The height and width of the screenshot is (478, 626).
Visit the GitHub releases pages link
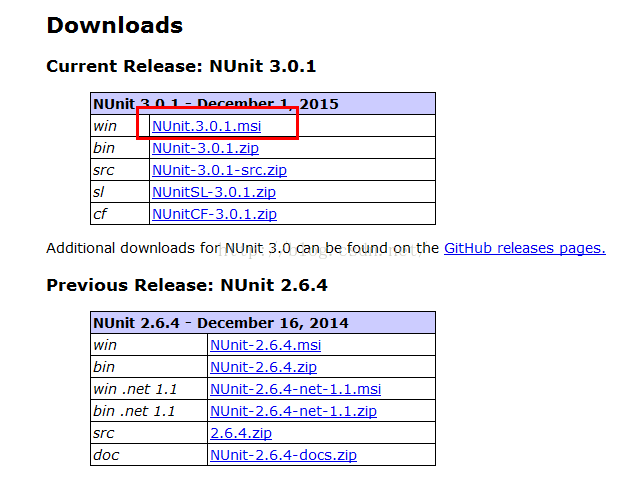[525, 248]
